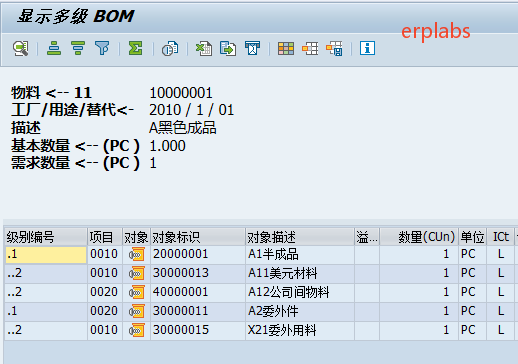
Task: Click component number 20000001
Action: (x=180, y=254)
